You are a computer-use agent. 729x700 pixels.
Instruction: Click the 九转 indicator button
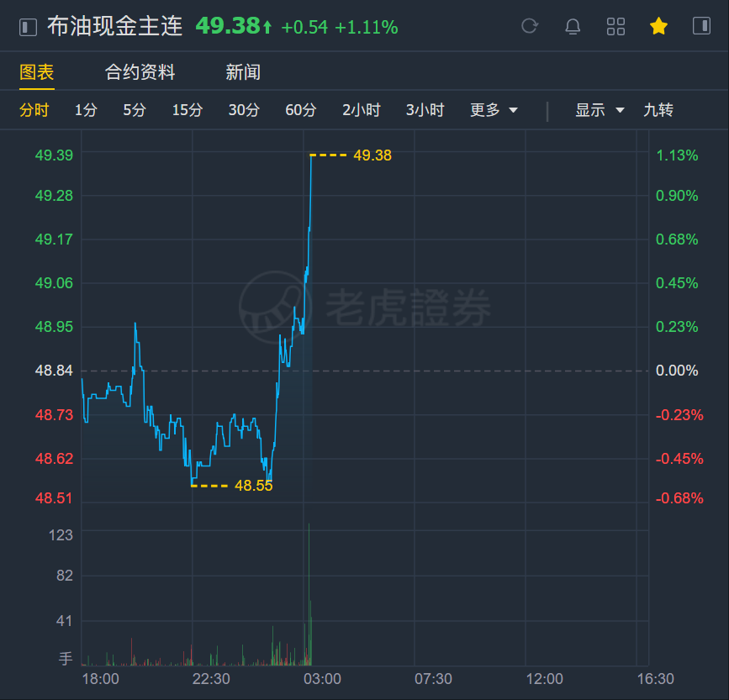click(x=658, y=110)
